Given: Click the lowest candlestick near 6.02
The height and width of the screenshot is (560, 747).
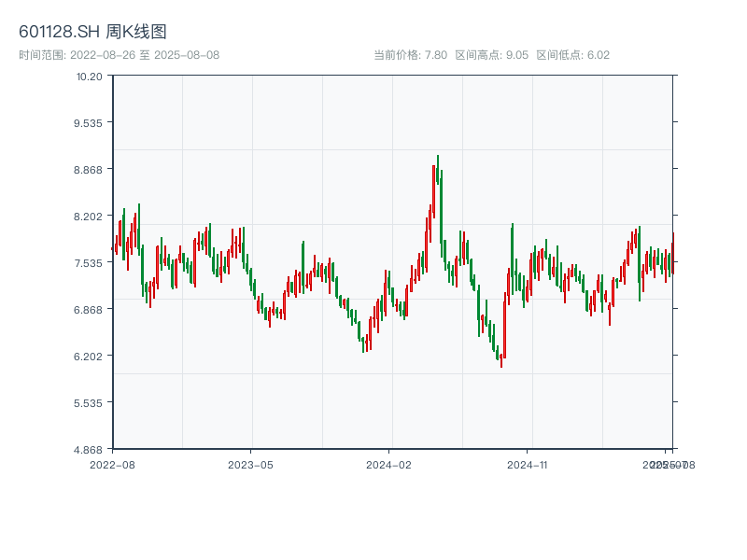Looking at the screenshot, I should 501,364.
